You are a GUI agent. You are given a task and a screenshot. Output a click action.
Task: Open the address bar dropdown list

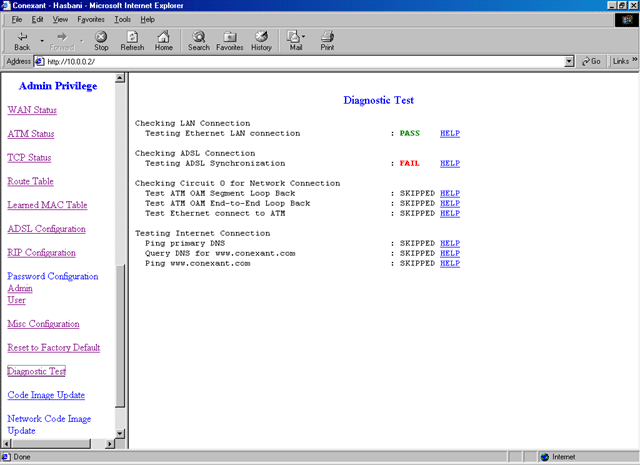(x=569, y=62)
